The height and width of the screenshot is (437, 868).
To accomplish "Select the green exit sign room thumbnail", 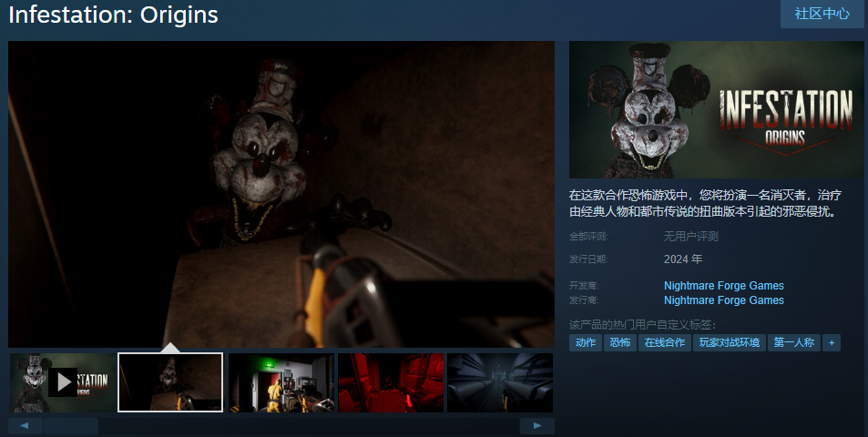I will point(281,382).
